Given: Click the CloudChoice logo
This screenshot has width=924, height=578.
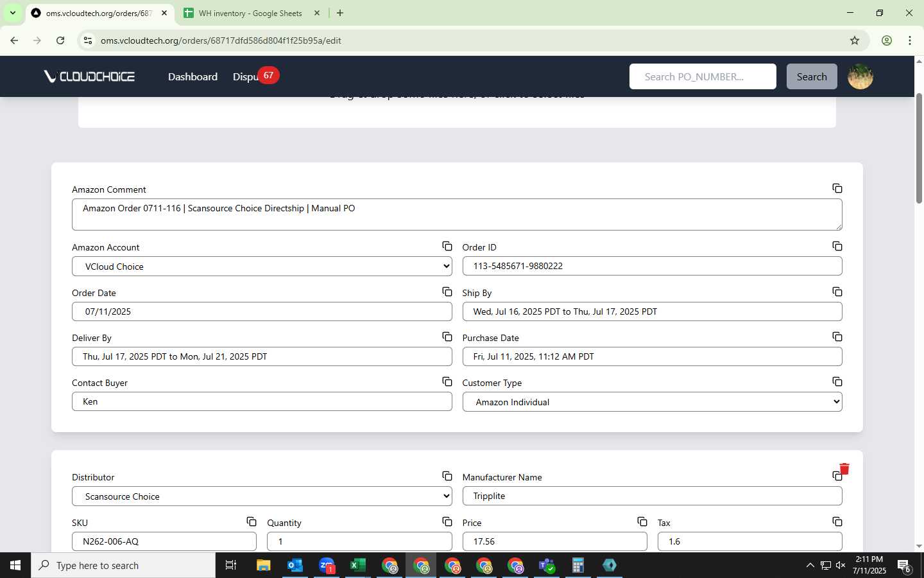Looking at the screenshot, I should [89, 76].
